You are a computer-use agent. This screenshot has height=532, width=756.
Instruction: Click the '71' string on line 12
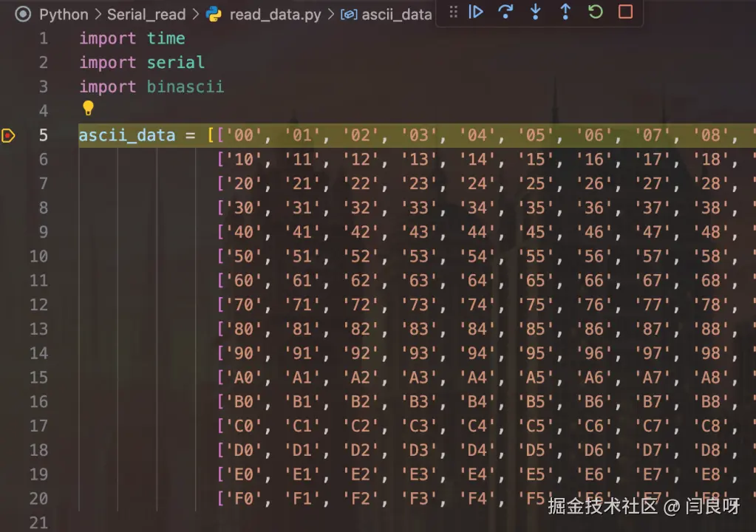point(302,304)
